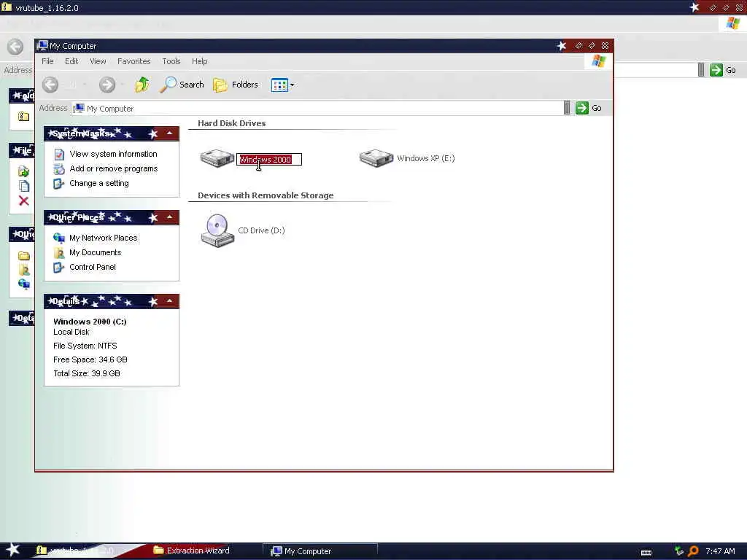Select the Windows 2000 C: drive icon

[x=217, y=158]
